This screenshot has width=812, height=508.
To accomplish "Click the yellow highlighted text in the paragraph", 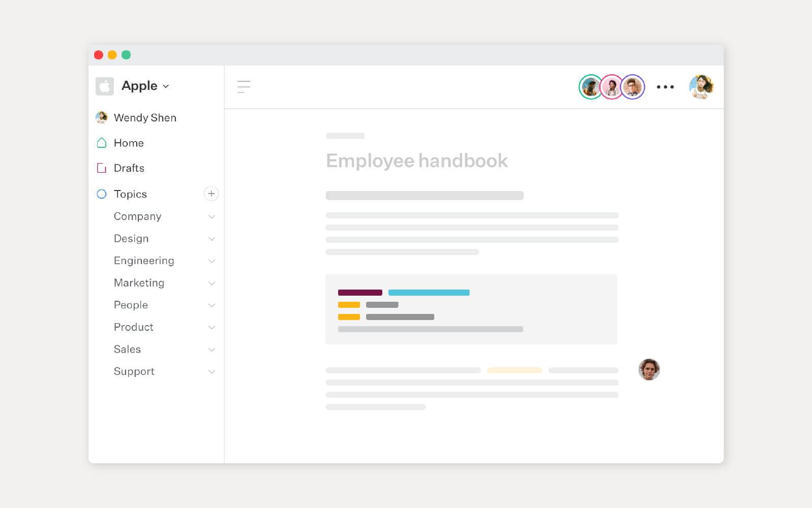I will point(514,370).
